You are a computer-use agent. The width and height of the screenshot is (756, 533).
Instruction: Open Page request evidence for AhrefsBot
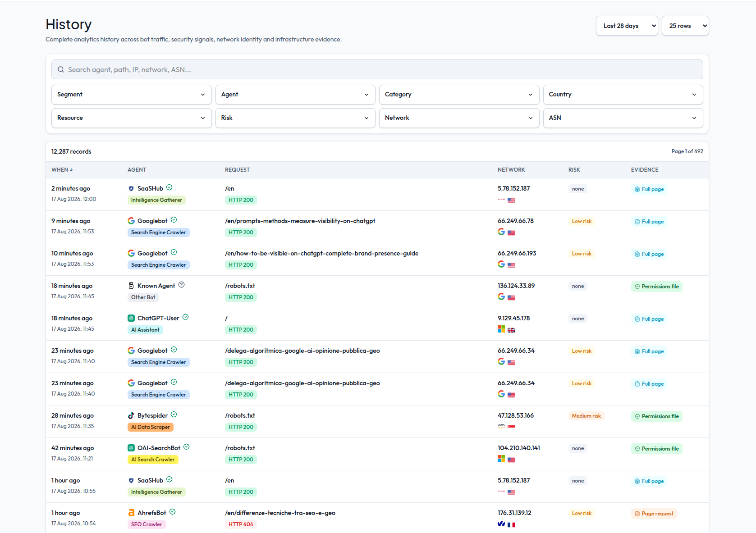tap(654, 514)
